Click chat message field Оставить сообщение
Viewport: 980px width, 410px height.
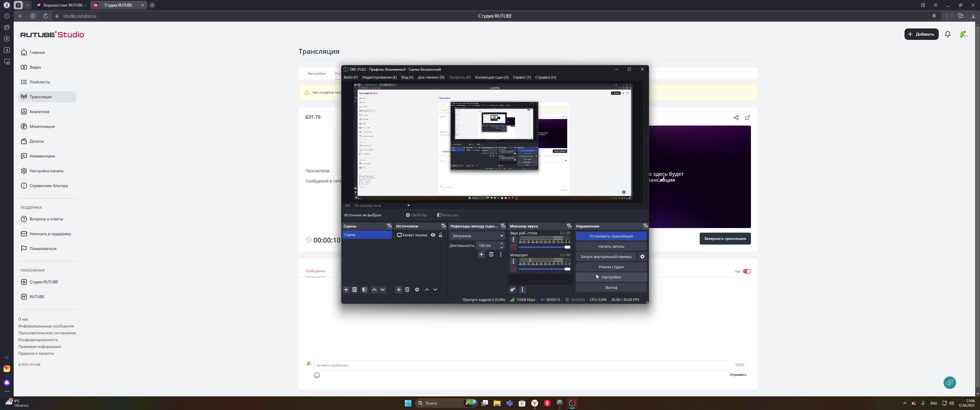(x=530, y=366)
